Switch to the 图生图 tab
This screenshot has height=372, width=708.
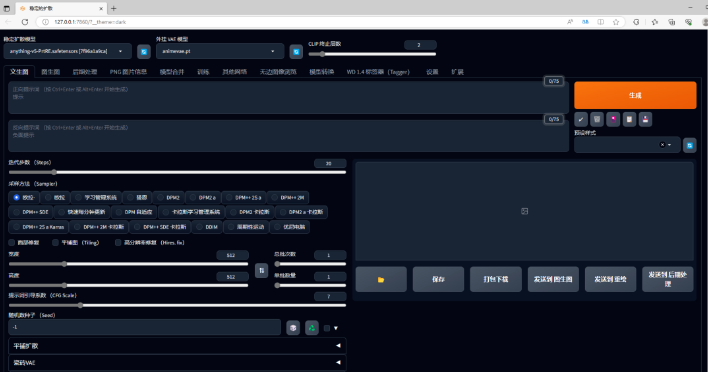51,72
